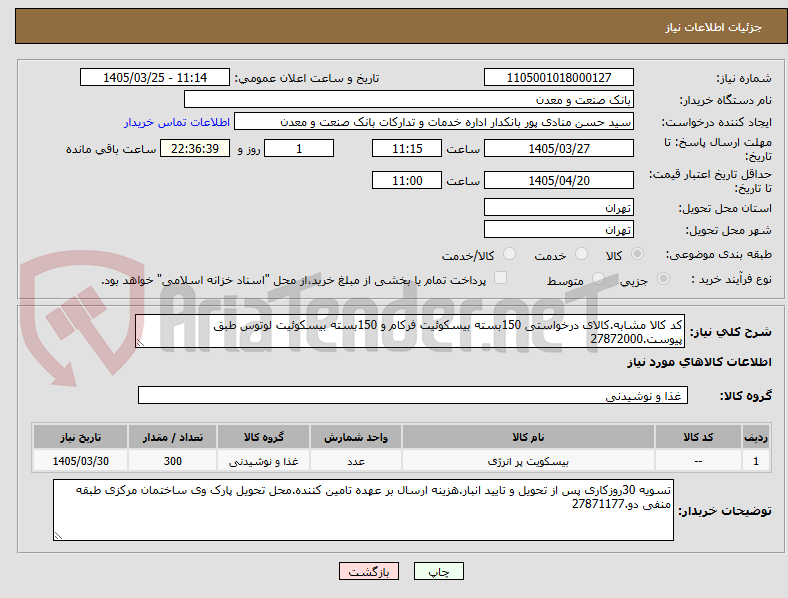The image size is (788, 598).
Task: Click the ردیف column header
Action: point(756,437)
